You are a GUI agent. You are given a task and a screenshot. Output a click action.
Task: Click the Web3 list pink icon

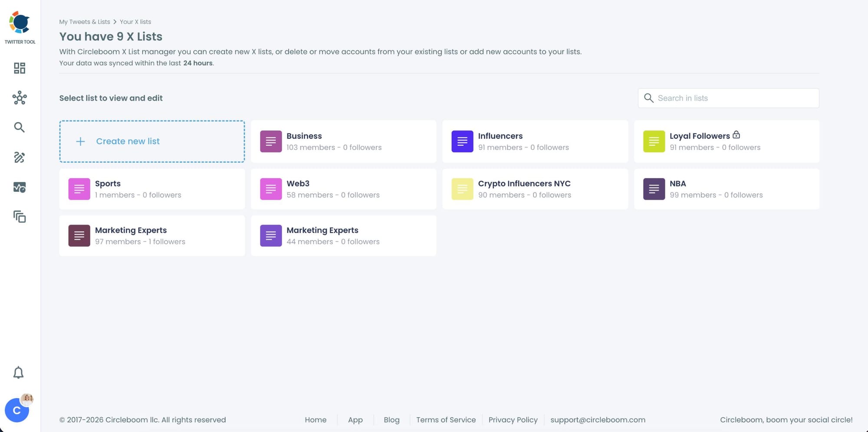[x=271, y=189]
